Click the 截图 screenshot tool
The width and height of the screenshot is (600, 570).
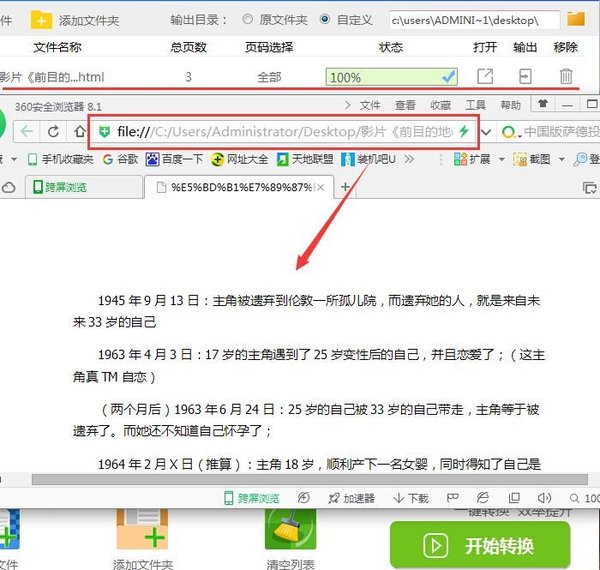[x=532, y=159]
